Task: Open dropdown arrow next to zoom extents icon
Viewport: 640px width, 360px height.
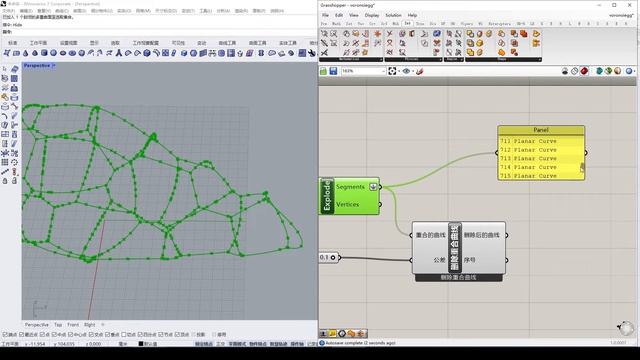Action: click(x=399, y=71)
